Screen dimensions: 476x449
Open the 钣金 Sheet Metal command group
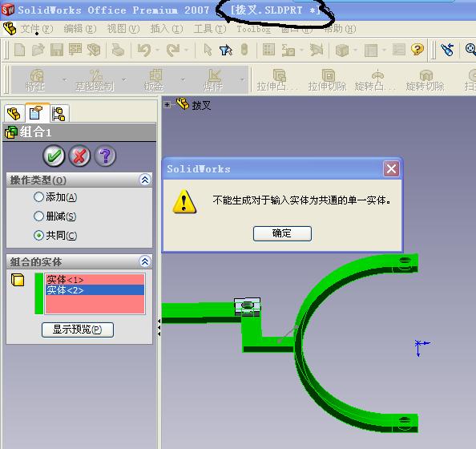point(154,80)
